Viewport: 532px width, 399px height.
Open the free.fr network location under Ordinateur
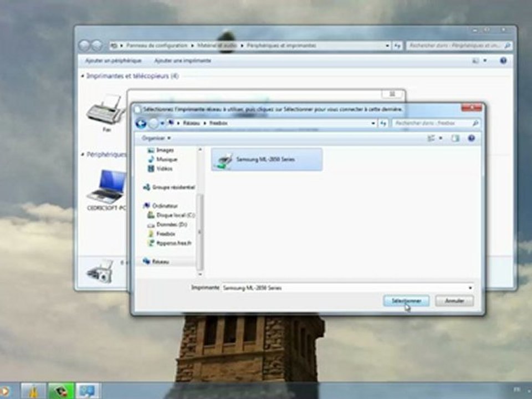(170, 243)
